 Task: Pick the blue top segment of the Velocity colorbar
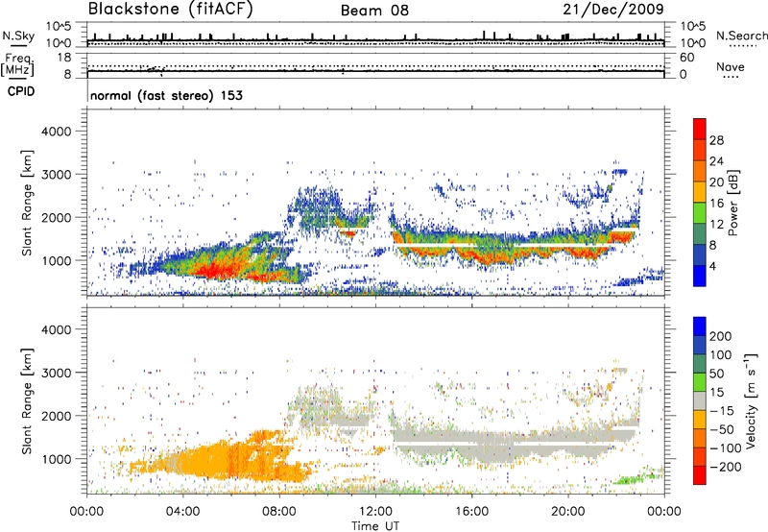click(700, 326)
